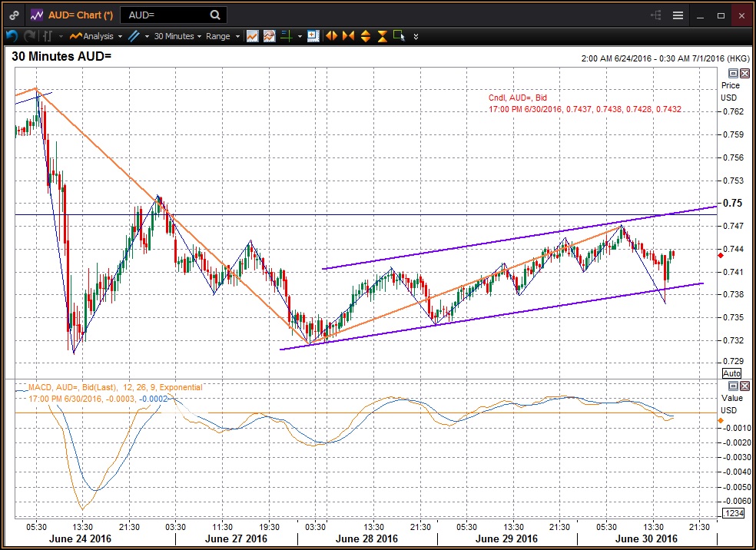Click the second chart overlay icon
This screenshot has width=756, height=550.
pyautogui.click(x=269, y=36)
